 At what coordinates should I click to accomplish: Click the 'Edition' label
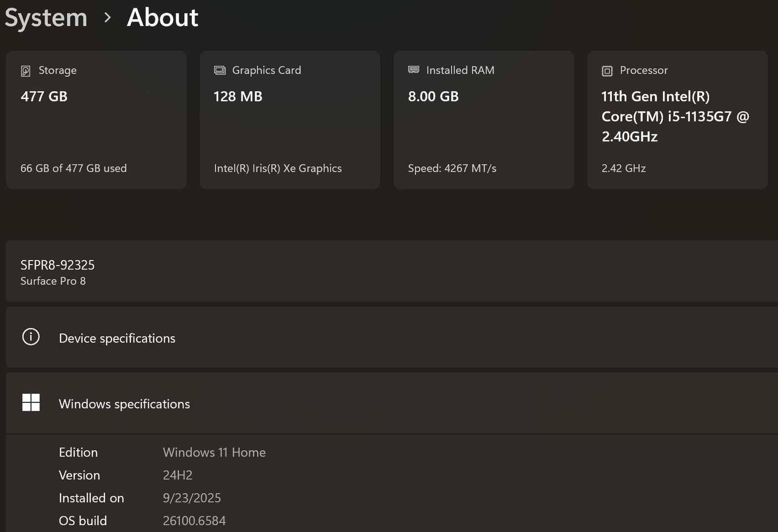point(78,453)
